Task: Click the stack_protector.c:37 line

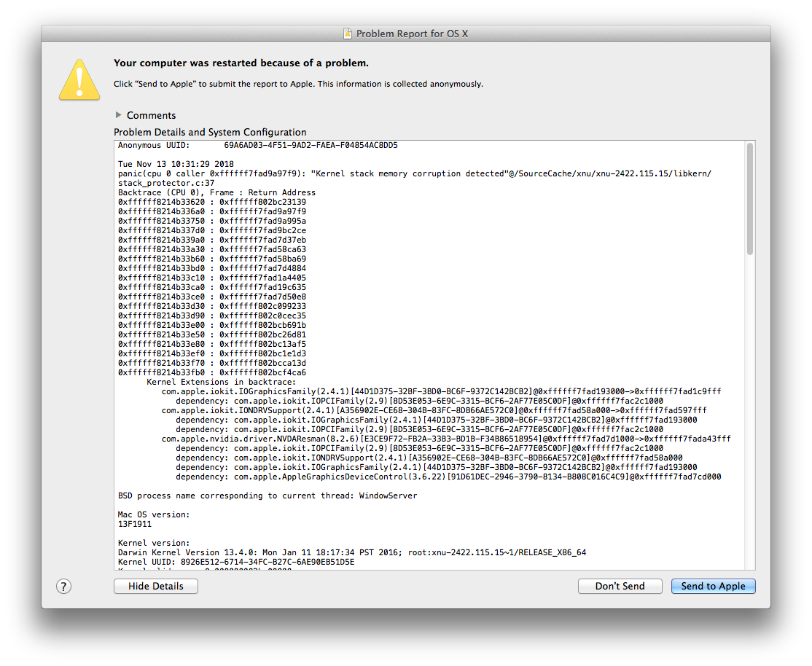Action: coord(166,184)
